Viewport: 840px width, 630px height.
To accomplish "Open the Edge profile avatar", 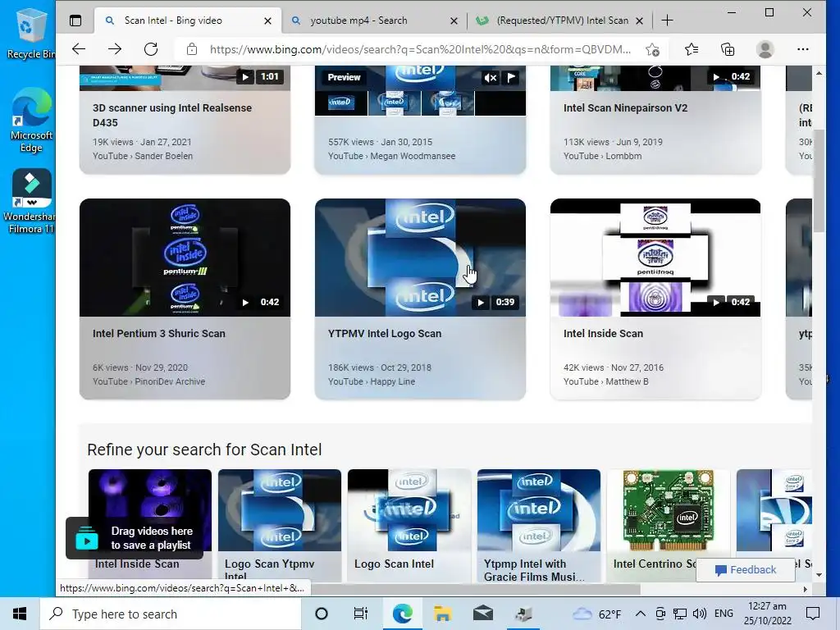I will coord(765,49).
